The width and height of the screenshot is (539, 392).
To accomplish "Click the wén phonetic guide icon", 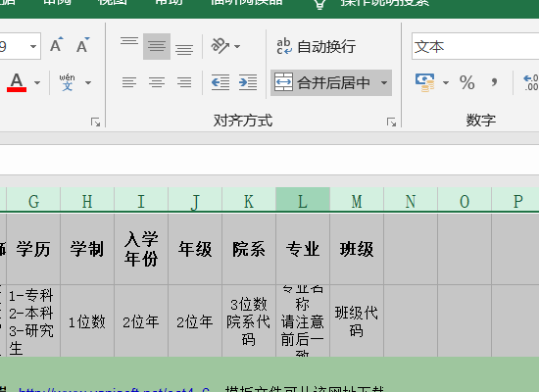I will (x=67, y=82).
